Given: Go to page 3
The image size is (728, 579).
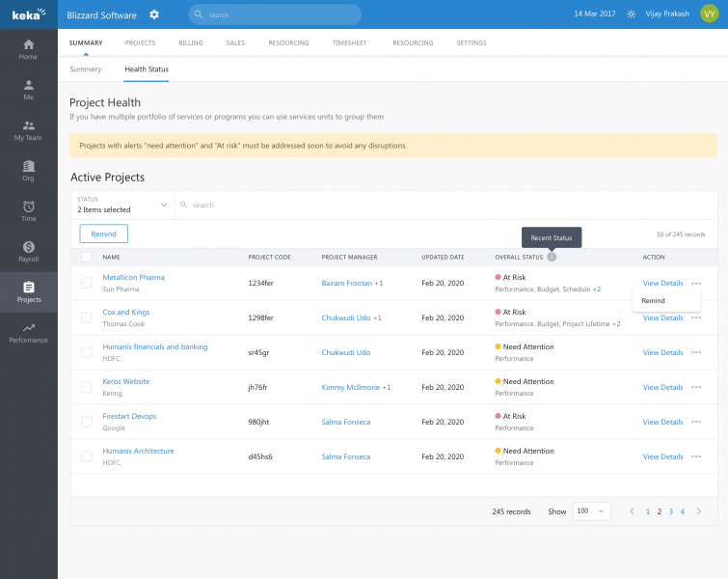Looking at the screenshot, I should click(671, 511).
